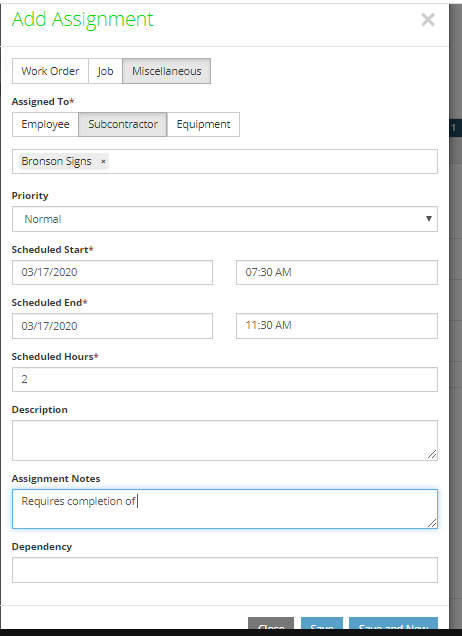Click the Scheduled End date field
This screenshot has height=636, width=462.
(x=112, y=326)
